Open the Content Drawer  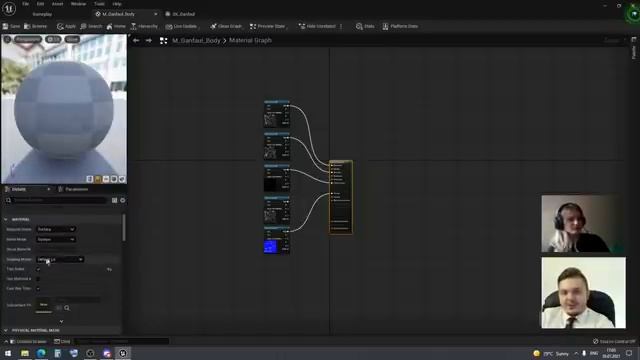click(x=29, y=341)
